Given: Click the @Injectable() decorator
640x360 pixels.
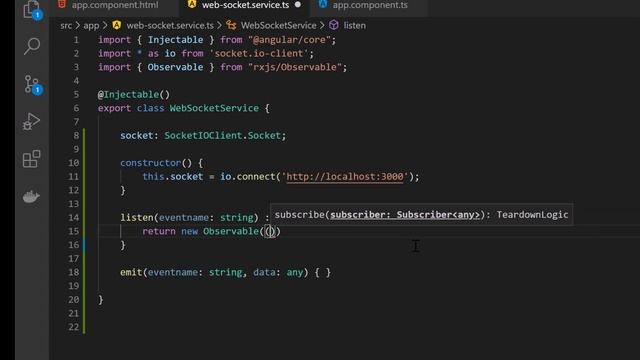Looking at the screenshot, I should tap(133, 95).
